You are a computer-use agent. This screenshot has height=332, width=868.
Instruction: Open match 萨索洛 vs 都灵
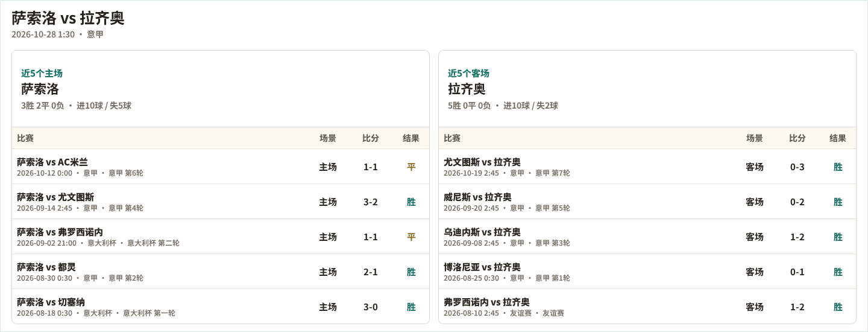coord(46,267)
